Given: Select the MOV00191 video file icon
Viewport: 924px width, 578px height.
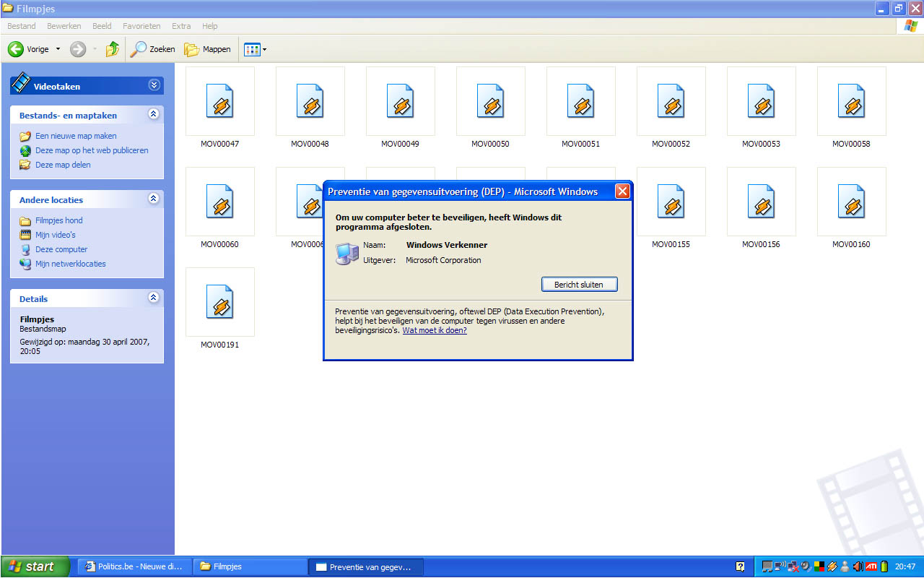Looking at the screenshot, I should (x=219, y=302).
